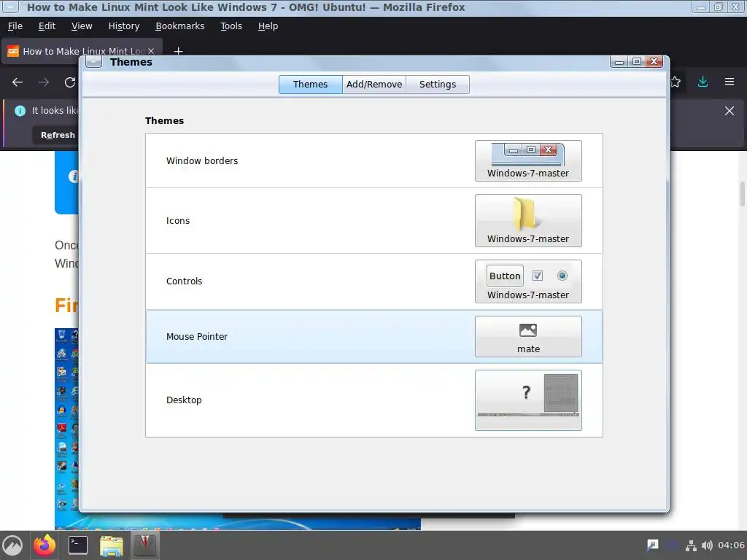The width and height of the screenshot is (747, 560).
Task: Open the Mouse Pointer mate chooser
Action: point(528,337)
